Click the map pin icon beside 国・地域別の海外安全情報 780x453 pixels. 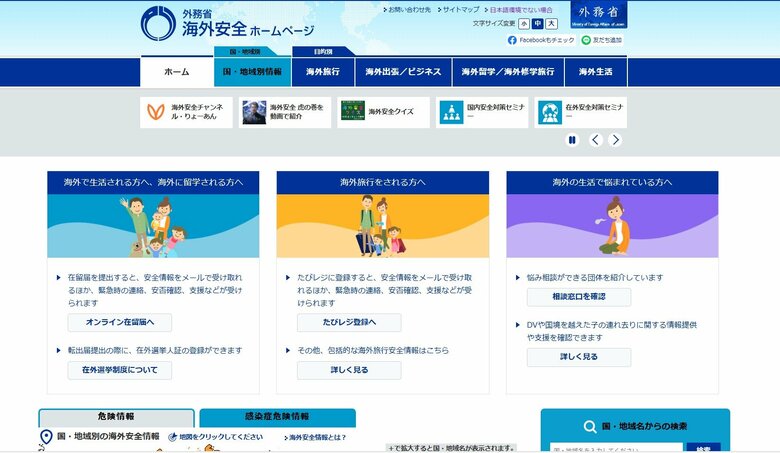(46, 437)
